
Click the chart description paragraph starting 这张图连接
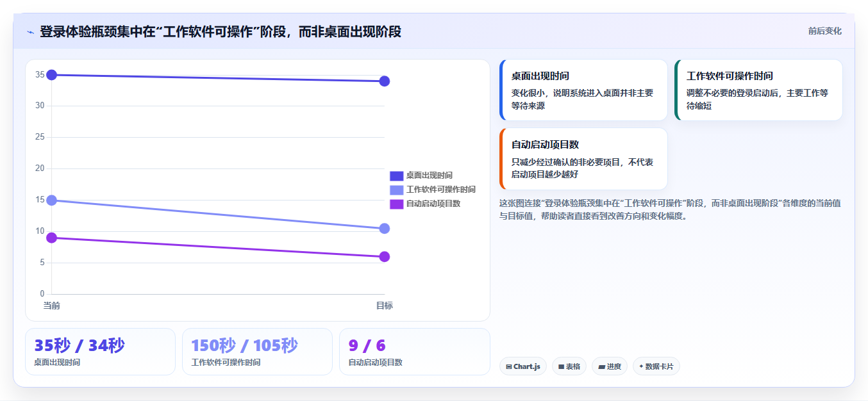pyautogui.click(x=670, y=209)
